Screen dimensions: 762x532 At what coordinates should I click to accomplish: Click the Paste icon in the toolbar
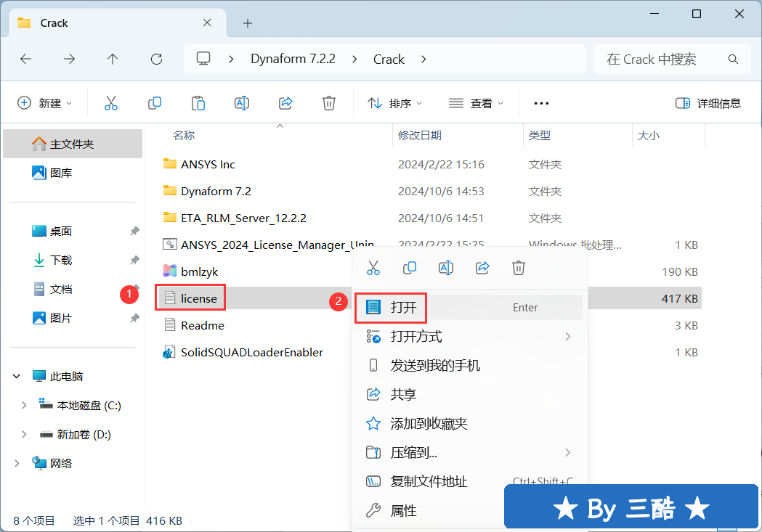coord(198,103)
